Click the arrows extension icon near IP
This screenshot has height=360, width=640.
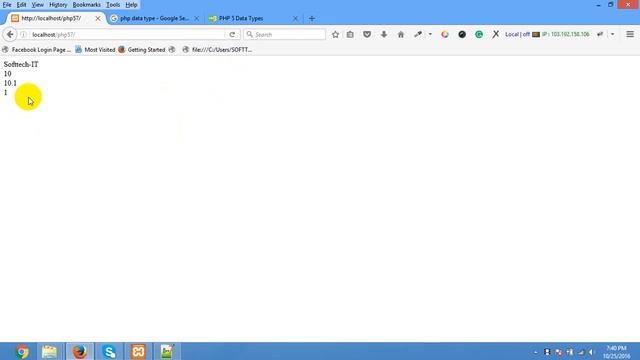click(x=600, y=34)
